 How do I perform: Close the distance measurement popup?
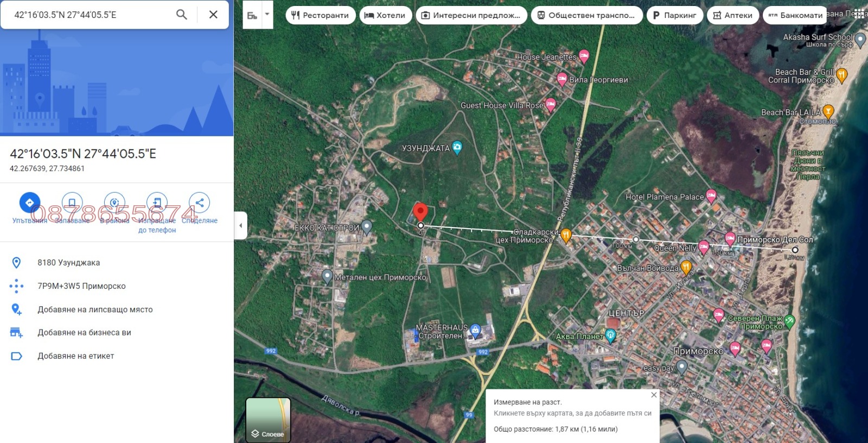[654, 395]
